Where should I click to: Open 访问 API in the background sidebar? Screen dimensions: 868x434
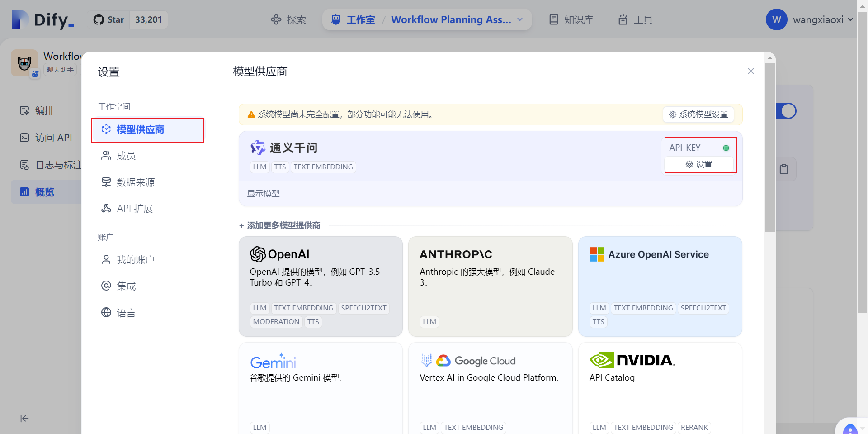(x=45, y=138)
